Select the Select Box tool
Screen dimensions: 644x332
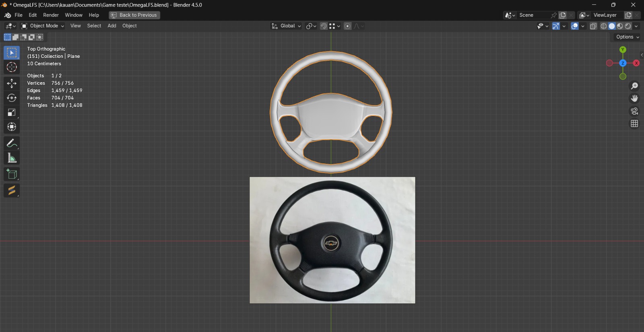12,53
